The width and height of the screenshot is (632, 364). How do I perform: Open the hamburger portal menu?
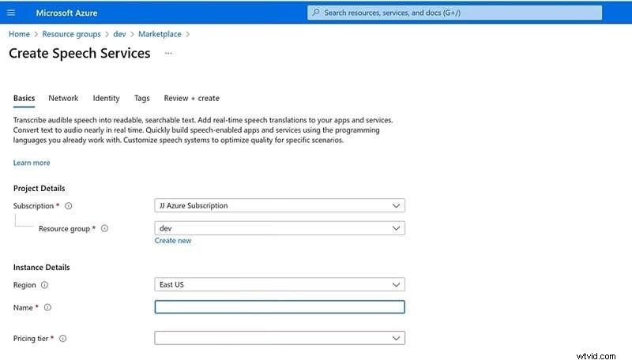11,13
